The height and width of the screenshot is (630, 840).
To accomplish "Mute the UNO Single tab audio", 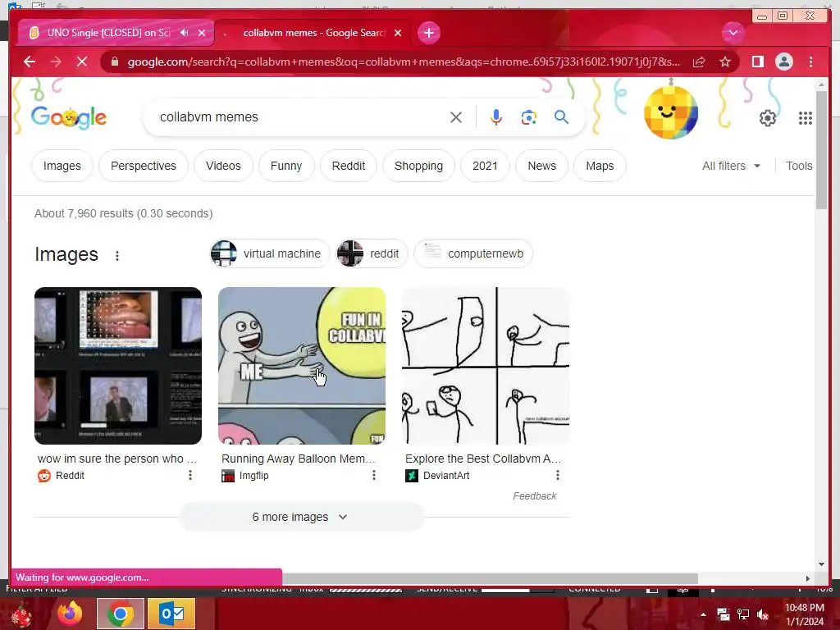I will [x=185, y=33].
